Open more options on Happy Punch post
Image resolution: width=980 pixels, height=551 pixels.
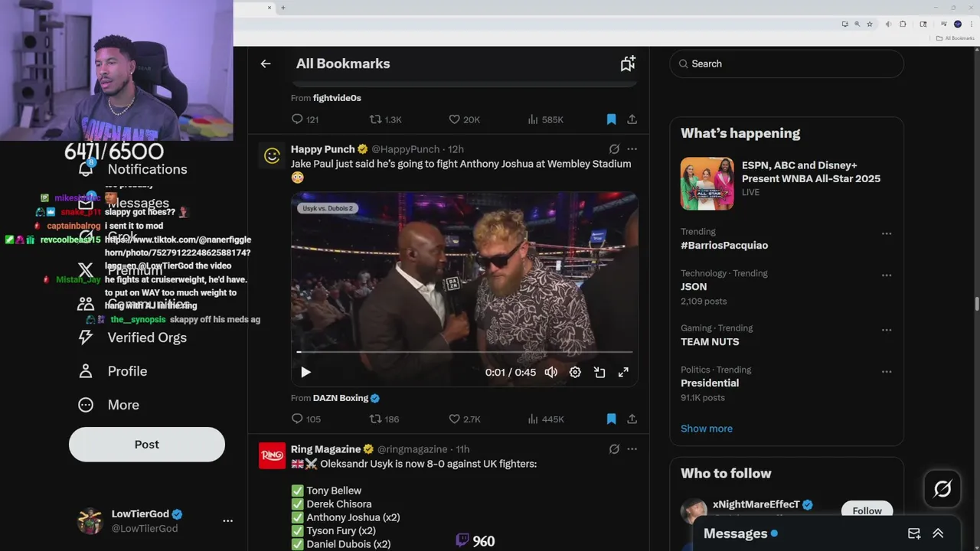632,149
